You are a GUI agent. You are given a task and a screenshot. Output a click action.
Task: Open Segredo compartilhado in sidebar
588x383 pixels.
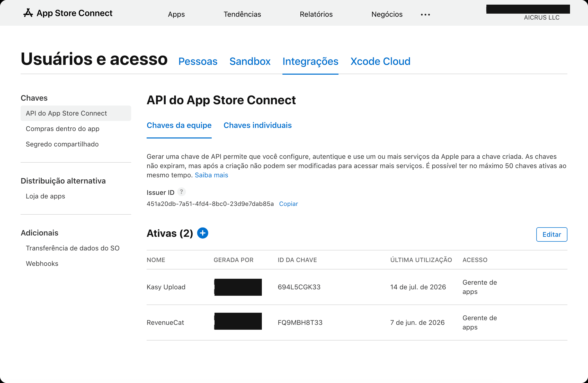tap(62, 144)
